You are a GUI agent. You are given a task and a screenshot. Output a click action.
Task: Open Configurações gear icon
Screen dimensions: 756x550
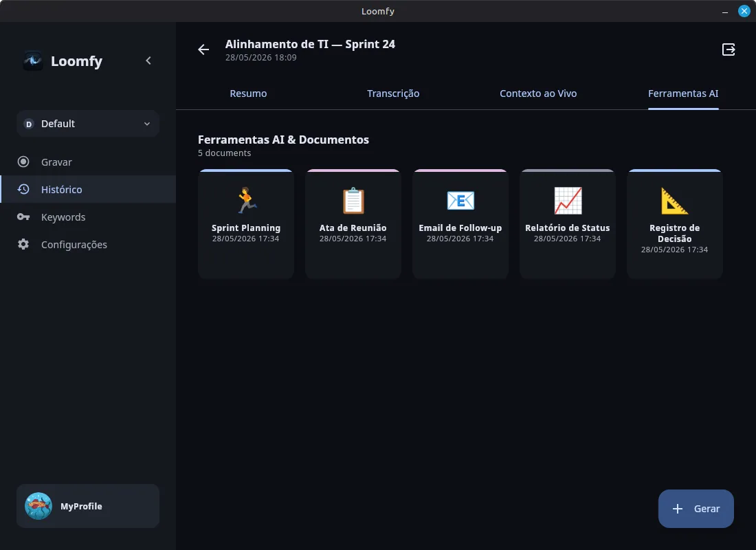tap(23, 244)
